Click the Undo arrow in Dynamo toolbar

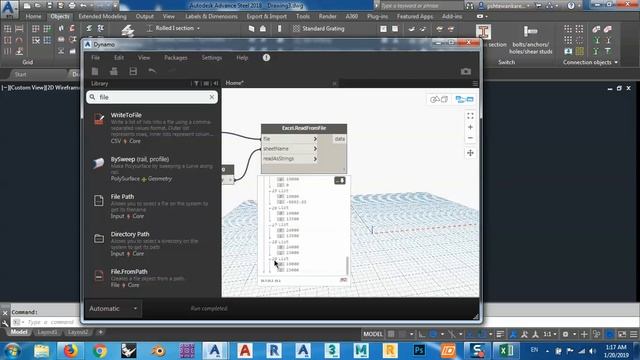coord(152,71)
